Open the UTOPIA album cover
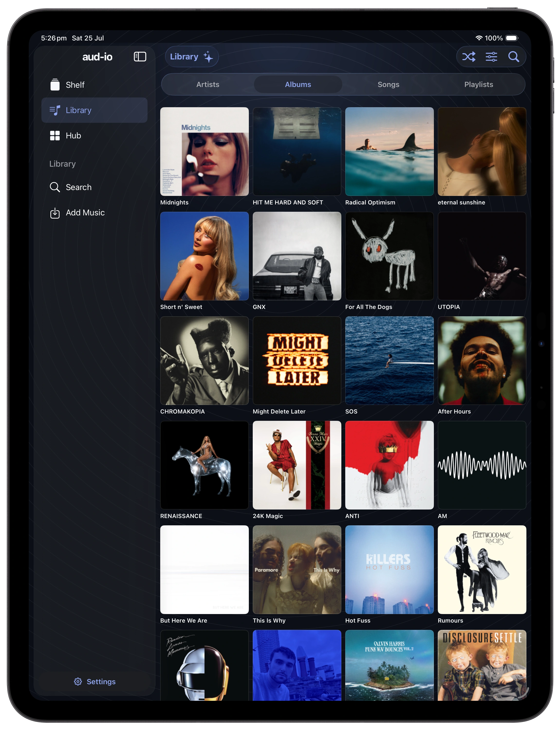The image size is (560, 731). tap(482, 256)
